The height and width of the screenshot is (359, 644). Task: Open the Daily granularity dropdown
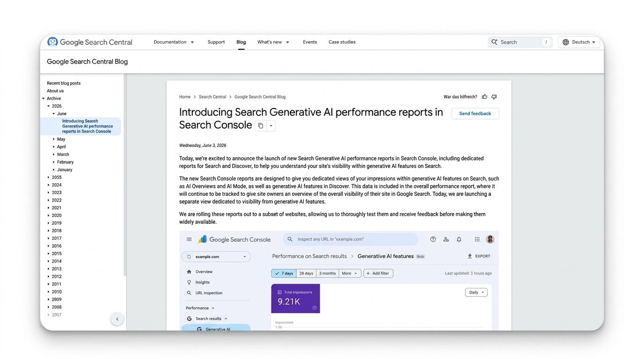pos(476,293)
